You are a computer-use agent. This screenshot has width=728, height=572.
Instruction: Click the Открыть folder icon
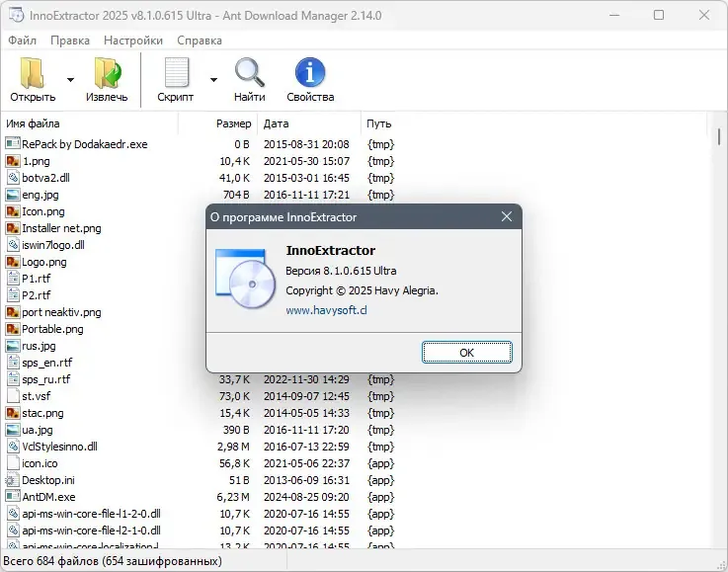point(32,72)
